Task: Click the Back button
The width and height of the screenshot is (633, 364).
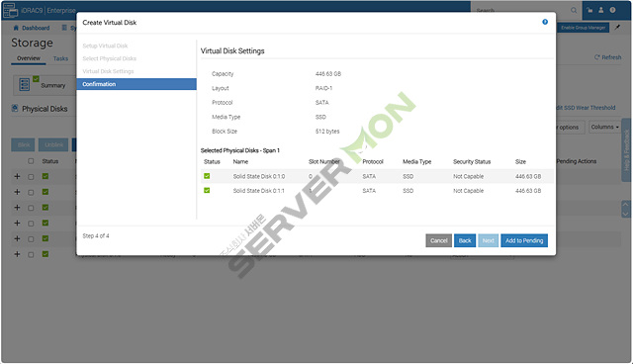Action: tap(465, 240)
